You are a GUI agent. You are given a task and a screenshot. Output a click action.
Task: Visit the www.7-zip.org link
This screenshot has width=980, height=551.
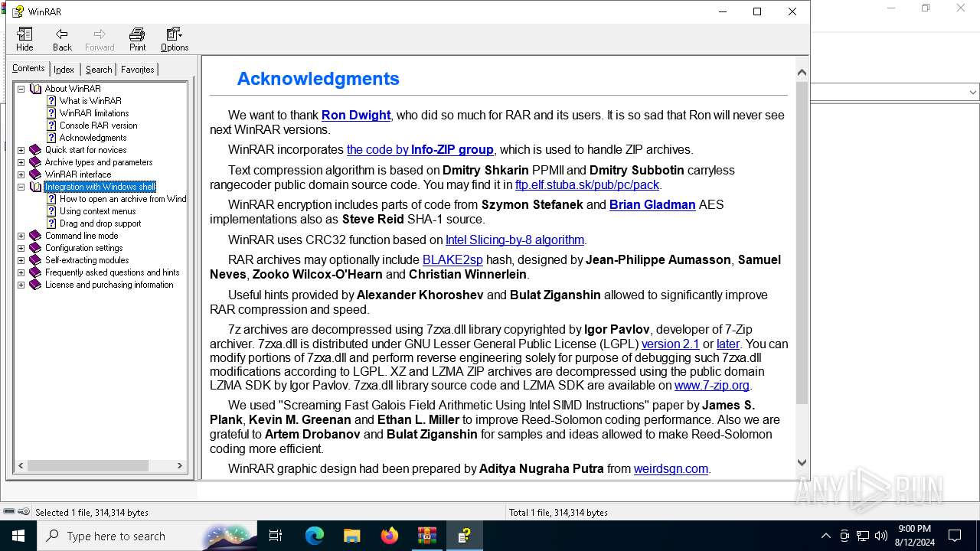pos(712,385)
